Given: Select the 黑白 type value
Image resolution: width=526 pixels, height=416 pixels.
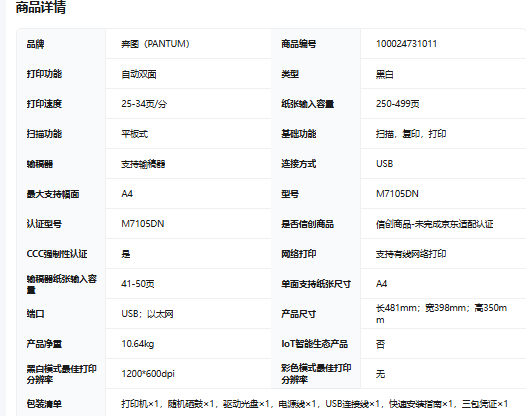Looking at the screenshot, I should (x=384, y=74).
